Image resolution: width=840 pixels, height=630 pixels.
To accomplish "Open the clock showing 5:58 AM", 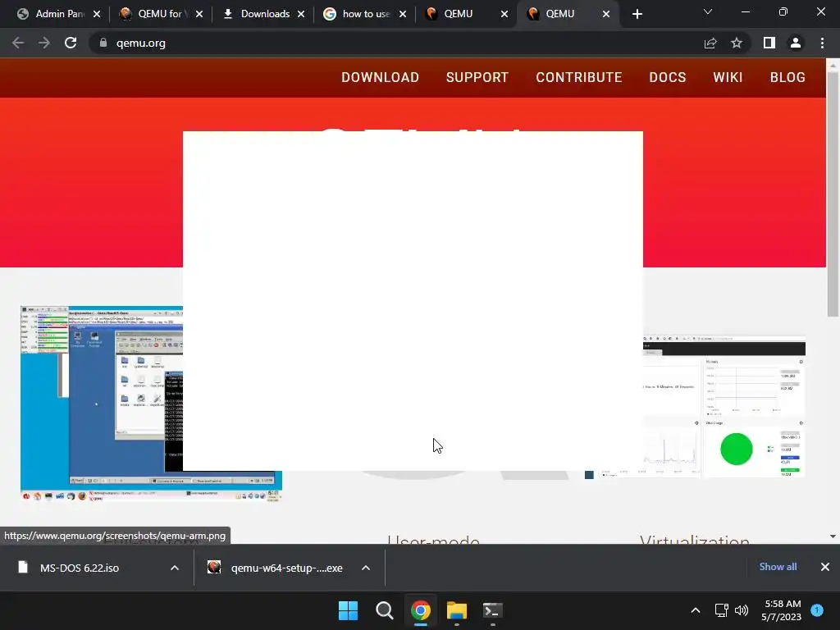I will click(x=782, y=610).
